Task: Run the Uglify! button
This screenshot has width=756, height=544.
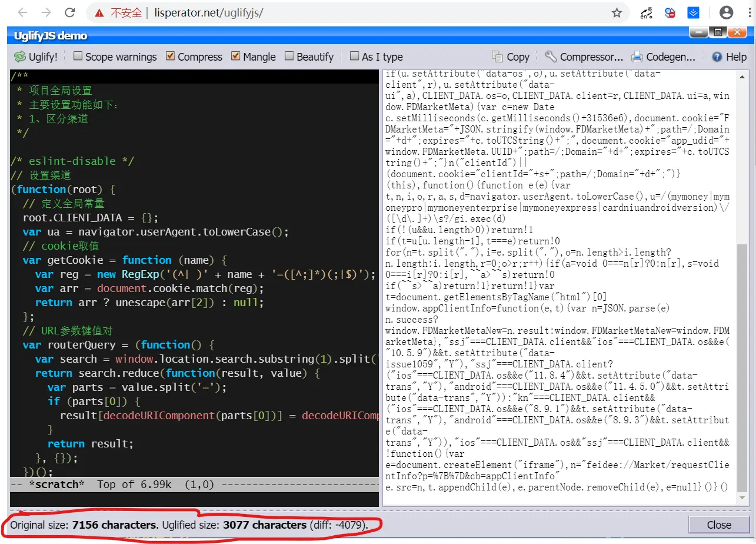Action: tap(36, 57)
